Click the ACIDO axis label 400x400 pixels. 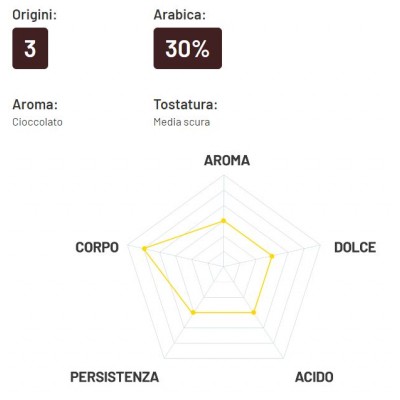(314, 377)
